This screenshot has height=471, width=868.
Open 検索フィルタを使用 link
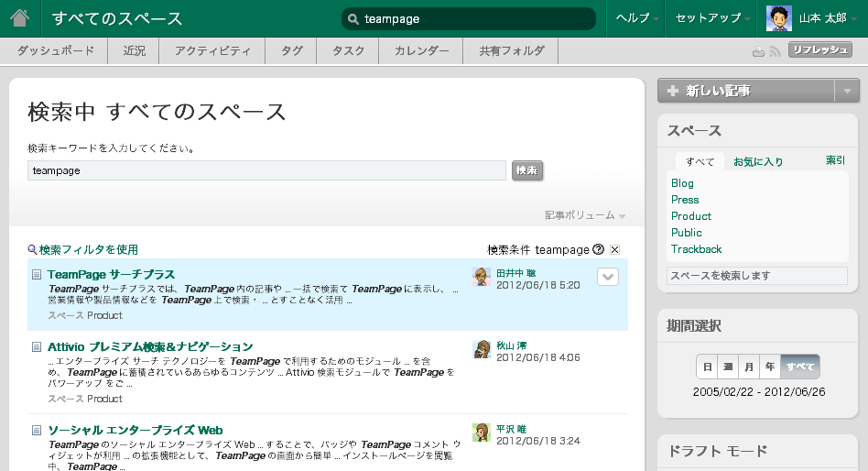(x=89, y=250)
